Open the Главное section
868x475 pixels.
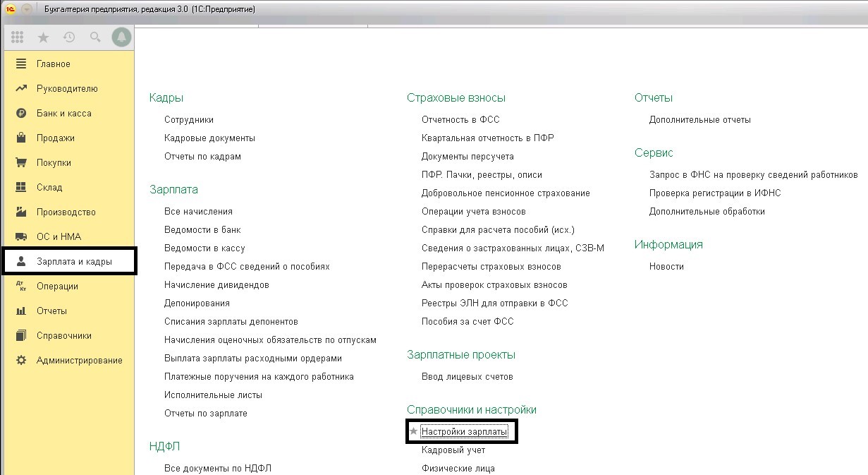click(x=54, y=64)
